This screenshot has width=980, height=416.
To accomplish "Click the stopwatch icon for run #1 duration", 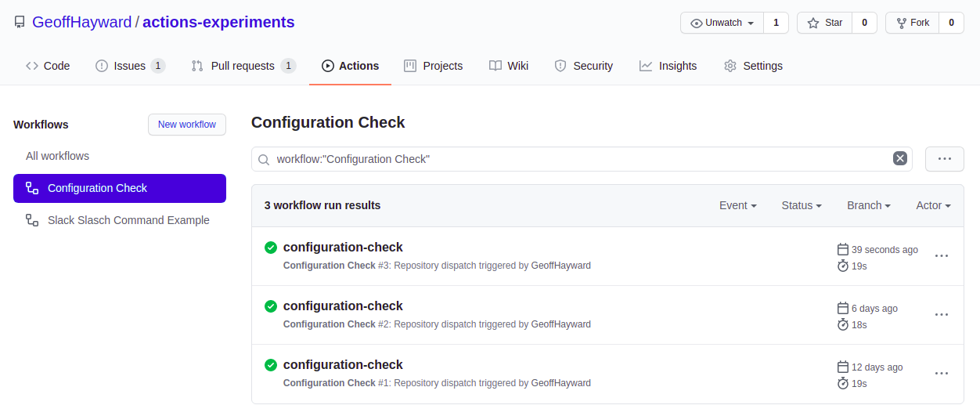I will (843, 383).
